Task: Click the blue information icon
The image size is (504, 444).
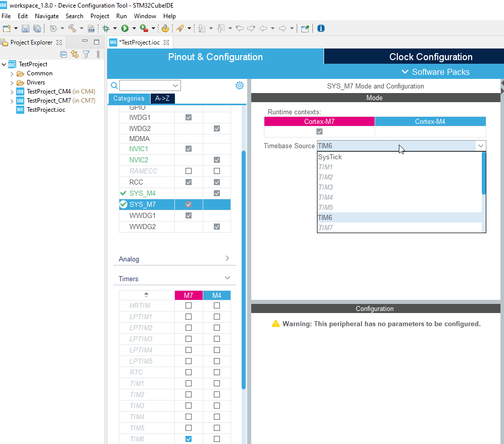Action: (321, 29)
